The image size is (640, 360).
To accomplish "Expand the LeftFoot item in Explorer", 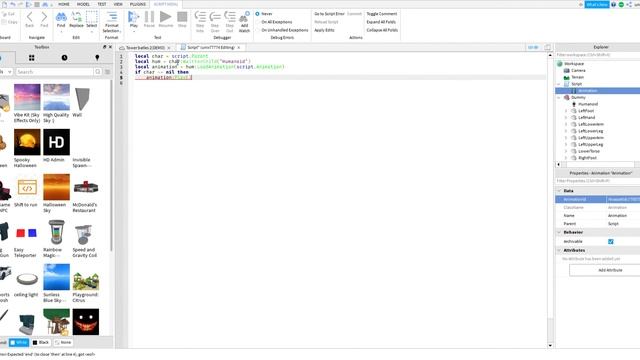I will [x=566, y=111].
